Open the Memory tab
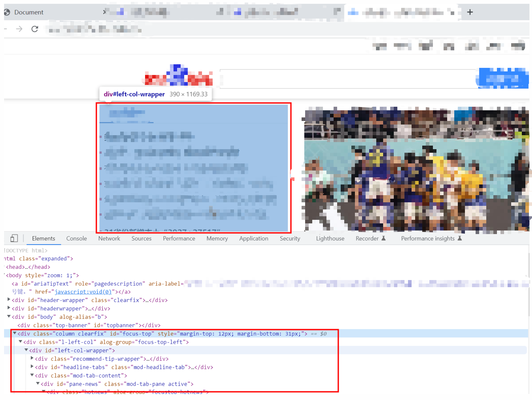 click(x=217, y=238)
